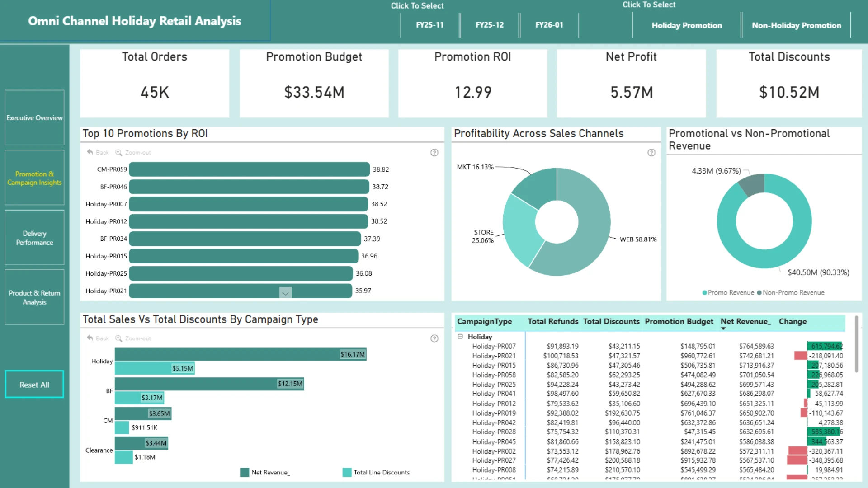Screen dimensions: 868x488
Task: Click the help icon in Top 10 Promotions chart
Action: click(434, 153)
